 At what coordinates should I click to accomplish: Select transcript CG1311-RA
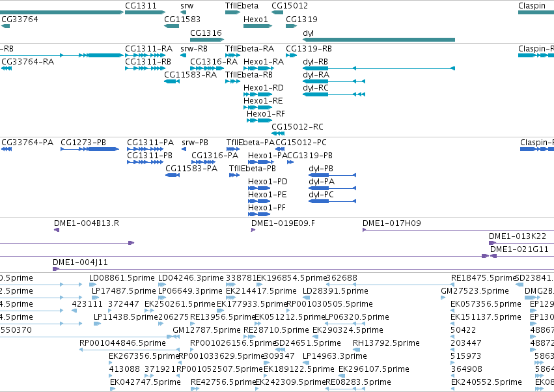point(148,48)
